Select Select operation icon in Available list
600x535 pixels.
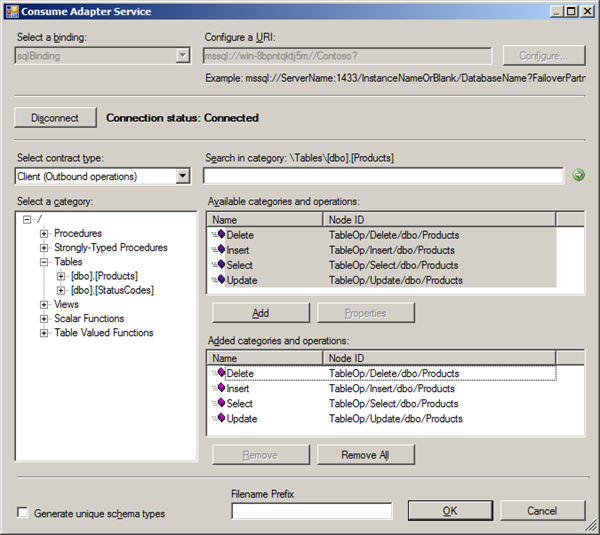[x=218, y=266]
